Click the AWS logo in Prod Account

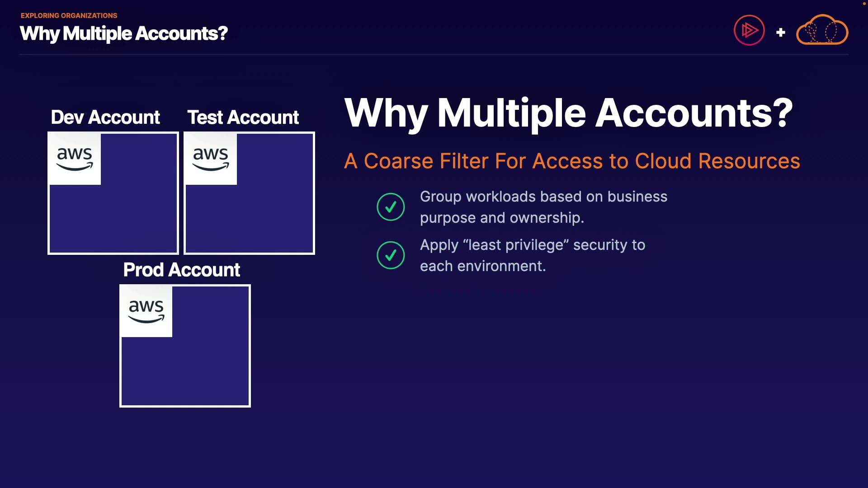coord(146,311)
